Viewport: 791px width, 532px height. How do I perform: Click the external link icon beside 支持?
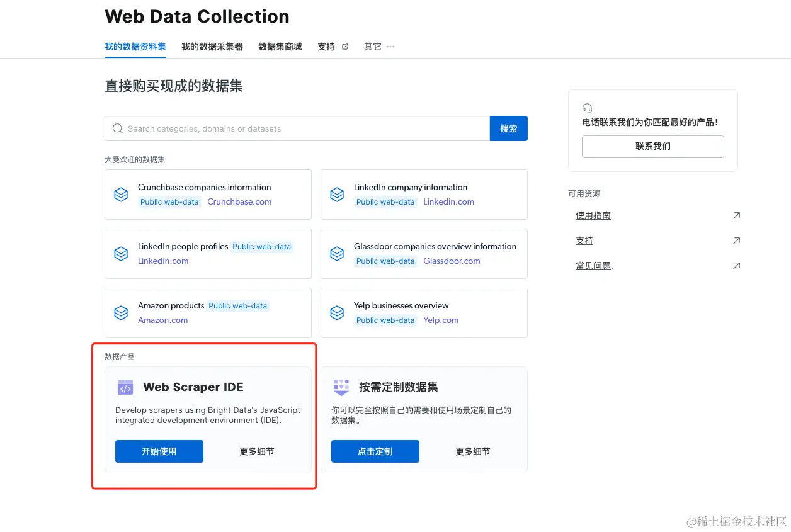pyautogui.click(x=344, y=47)
